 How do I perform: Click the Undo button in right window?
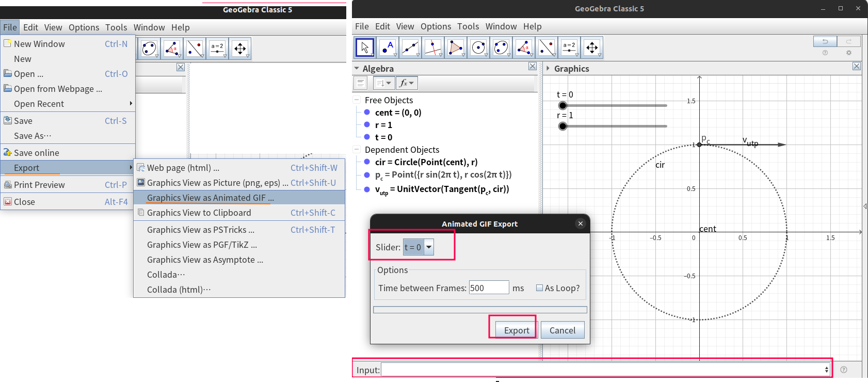click(x=825, y=41)
